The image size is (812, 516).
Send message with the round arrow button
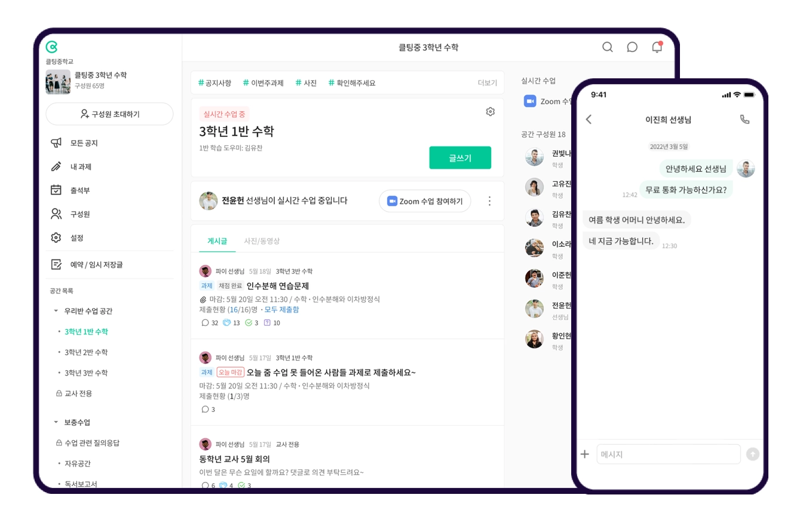(x=753, y=454)
